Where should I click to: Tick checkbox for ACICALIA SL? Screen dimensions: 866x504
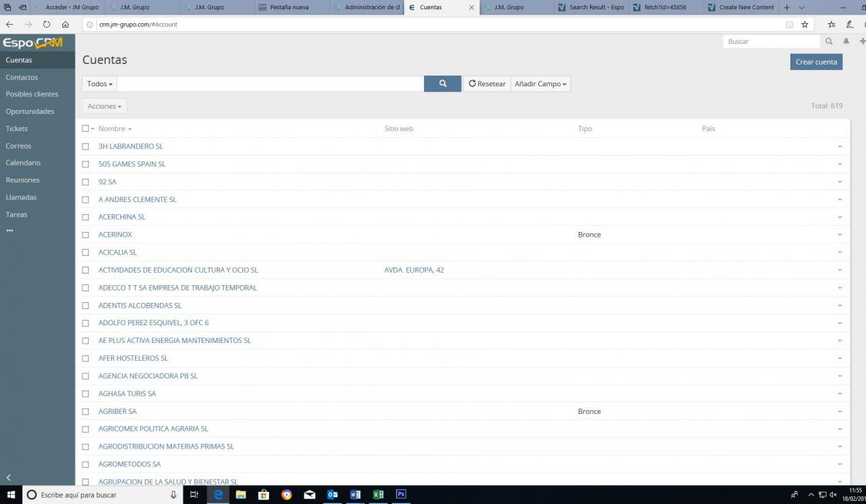click(x=85, y=252)
